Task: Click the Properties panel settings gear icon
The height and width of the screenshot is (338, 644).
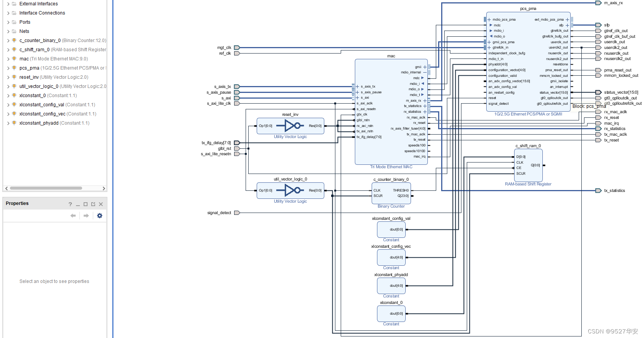Action: 100,216
